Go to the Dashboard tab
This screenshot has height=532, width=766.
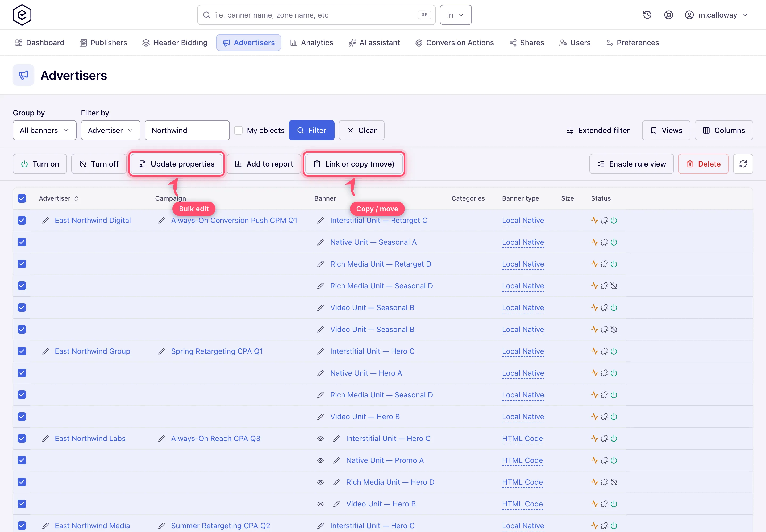(x=40, y=43)
